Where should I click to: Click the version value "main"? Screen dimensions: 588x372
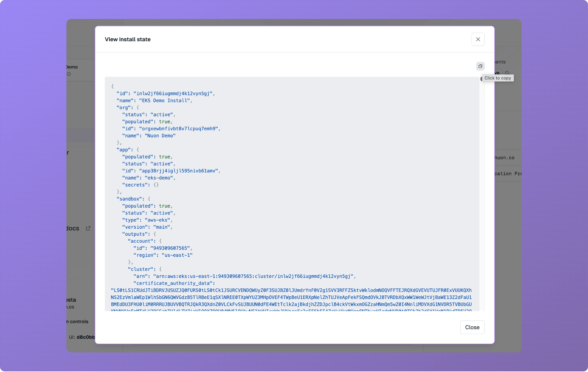162,227
